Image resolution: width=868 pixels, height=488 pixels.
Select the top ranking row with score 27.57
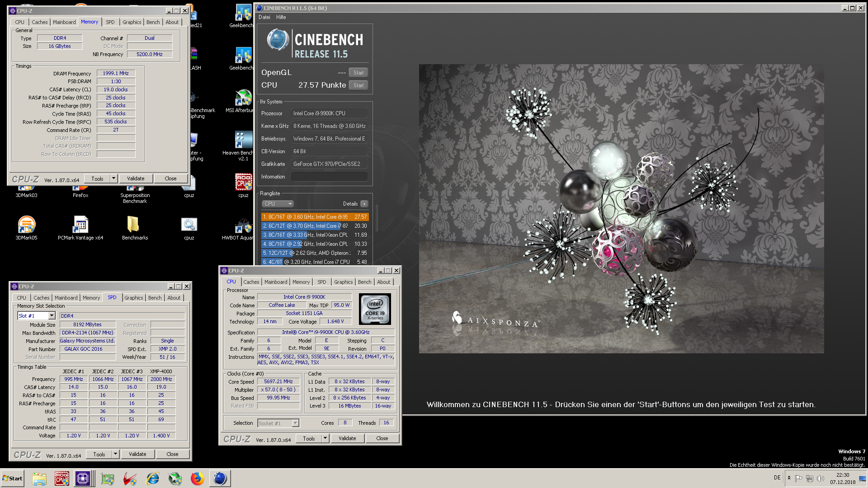(x=315, y=217)
